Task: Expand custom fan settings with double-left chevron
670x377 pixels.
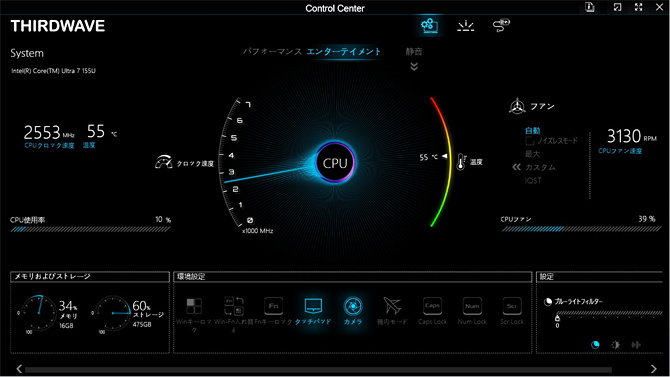Action: pyautogui.click(x=516, y=167)
